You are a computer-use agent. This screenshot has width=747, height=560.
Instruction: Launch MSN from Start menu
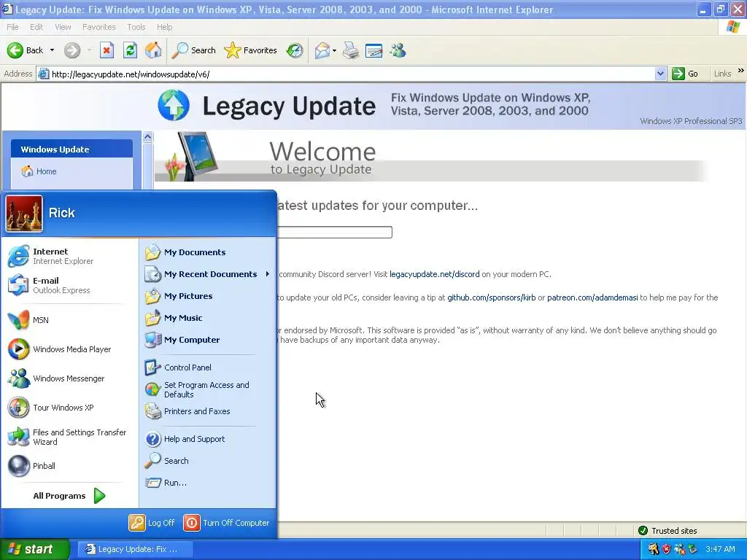[x=69, y=320]
